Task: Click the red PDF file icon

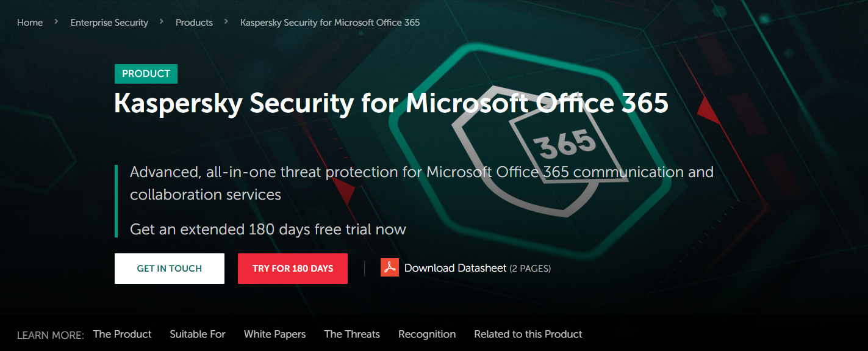Action: (389, 267)
